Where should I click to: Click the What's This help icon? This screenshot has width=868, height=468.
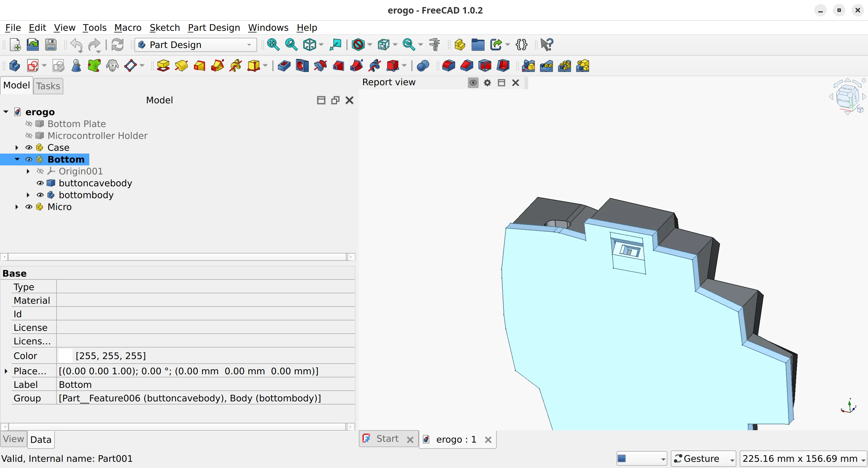pyautogui.click(x=546, y=45)
